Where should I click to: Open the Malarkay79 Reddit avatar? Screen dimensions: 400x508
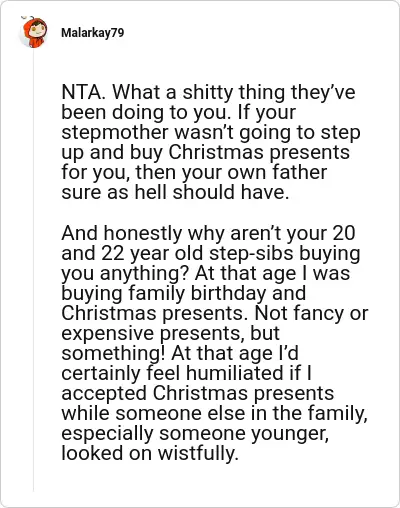33,32
